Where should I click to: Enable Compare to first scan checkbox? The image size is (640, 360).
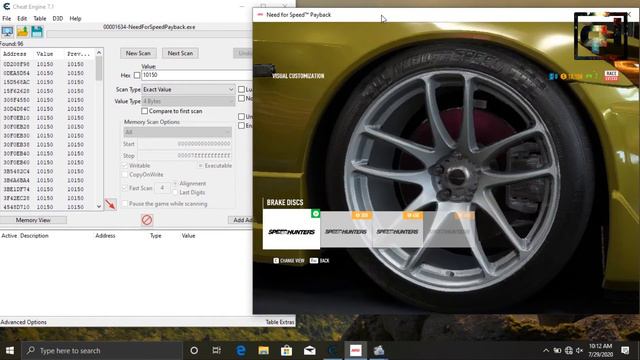click(x=144, y=111)
